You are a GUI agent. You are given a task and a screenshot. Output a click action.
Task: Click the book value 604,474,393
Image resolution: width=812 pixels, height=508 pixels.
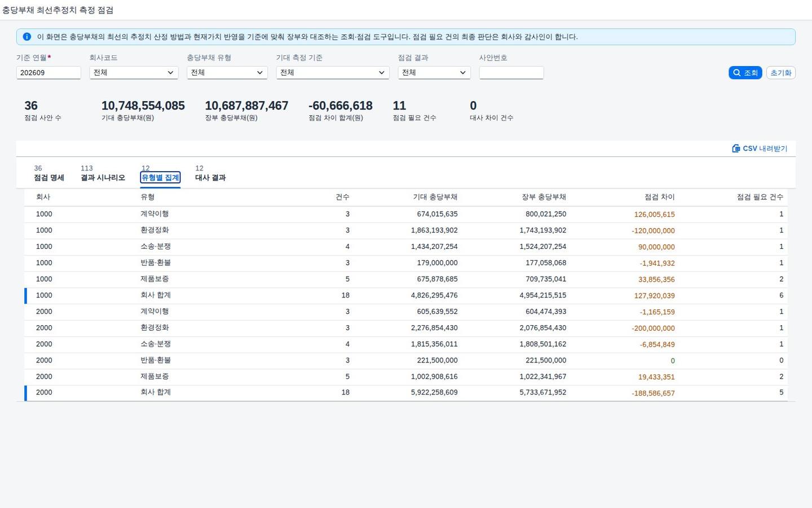point(546,312)
